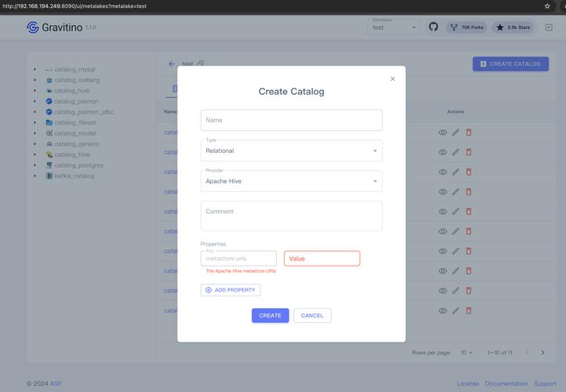Click the Cancel button in dialog
Viewport: 566px width, 392px height.
(x=312, y=315)
